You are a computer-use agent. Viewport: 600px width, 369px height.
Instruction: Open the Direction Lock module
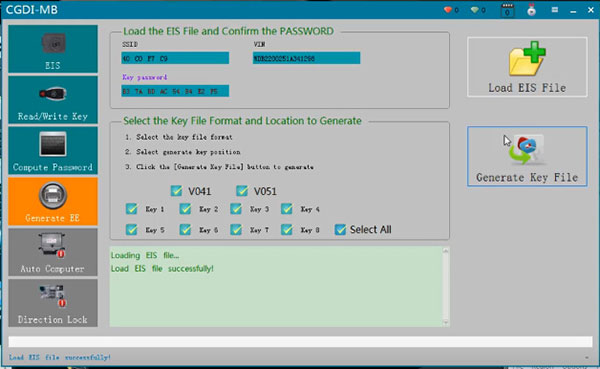53,303
